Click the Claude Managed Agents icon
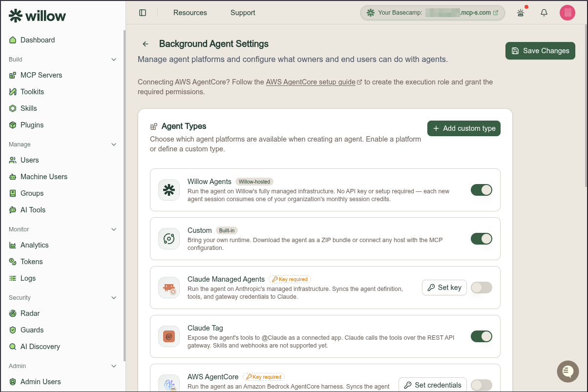 [169, 288]
